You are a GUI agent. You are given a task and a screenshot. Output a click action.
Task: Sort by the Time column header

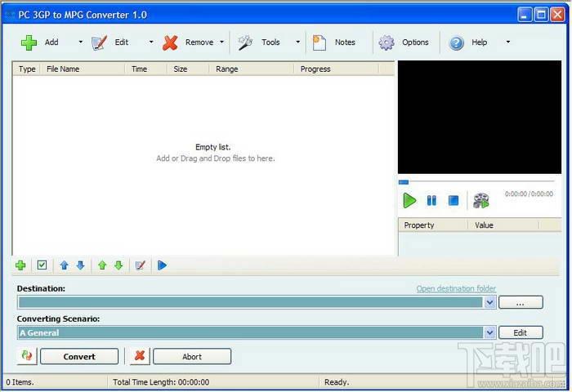[x=146, y=69]
